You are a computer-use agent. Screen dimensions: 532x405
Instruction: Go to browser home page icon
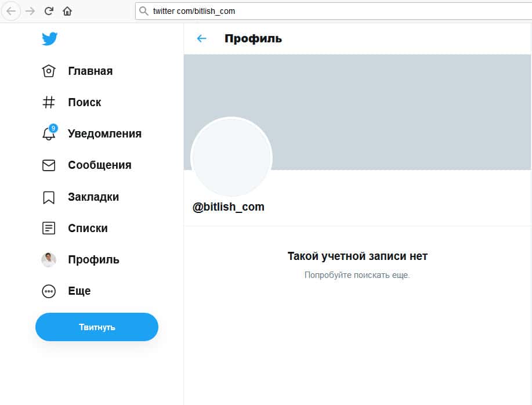[67, 10]
